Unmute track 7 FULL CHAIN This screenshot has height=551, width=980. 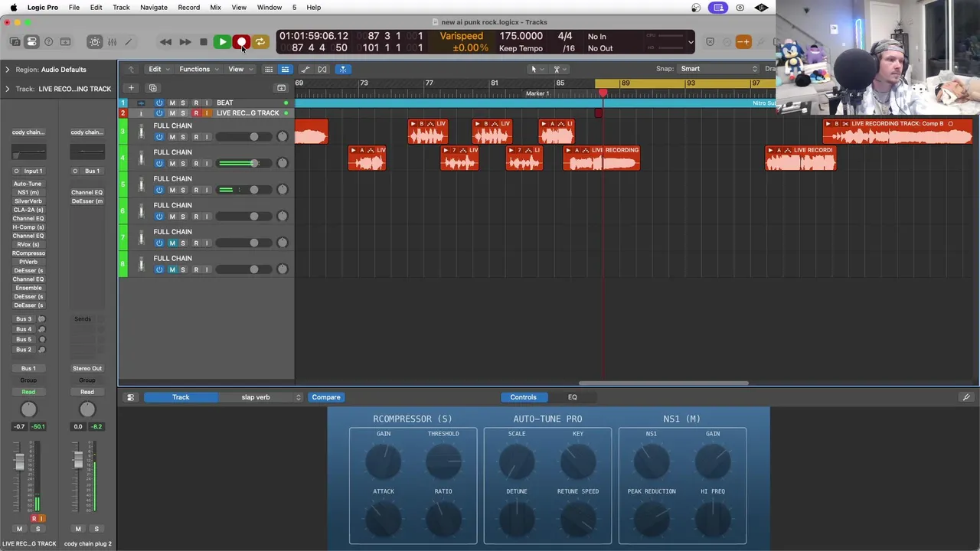(172, 243)
